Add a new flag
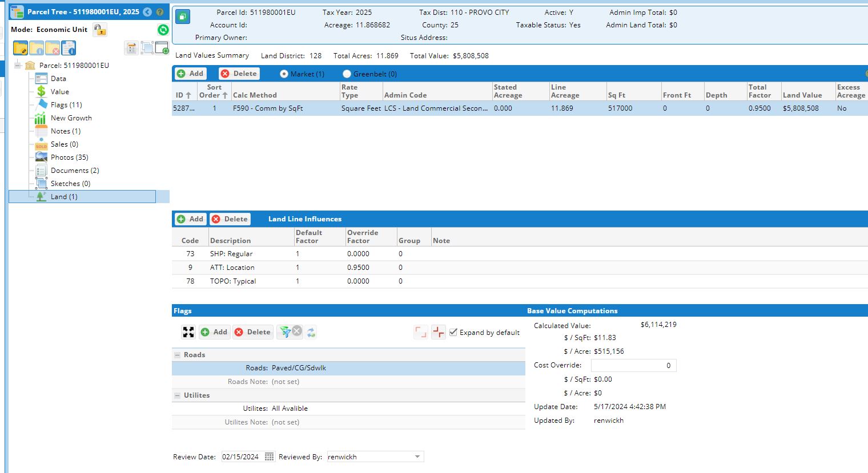This screenshot has height=473, width=868. tap(214, 332)
